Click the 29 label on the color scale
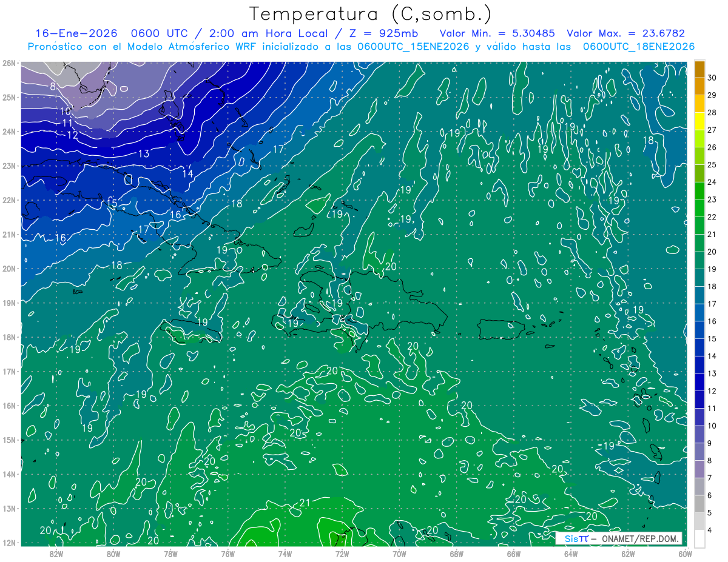728x562 pixels. pyautogui.click(x=712, y=95)
